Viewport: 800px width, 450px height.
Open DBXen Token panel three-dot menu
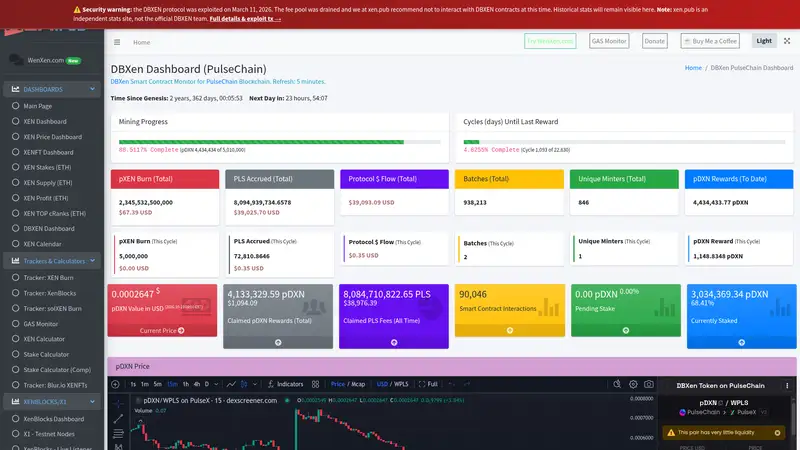point(787,386)
